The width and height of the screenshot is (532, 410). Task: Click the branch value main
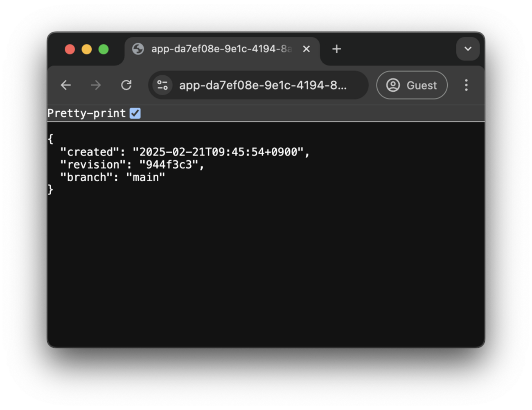pos(146,177)
